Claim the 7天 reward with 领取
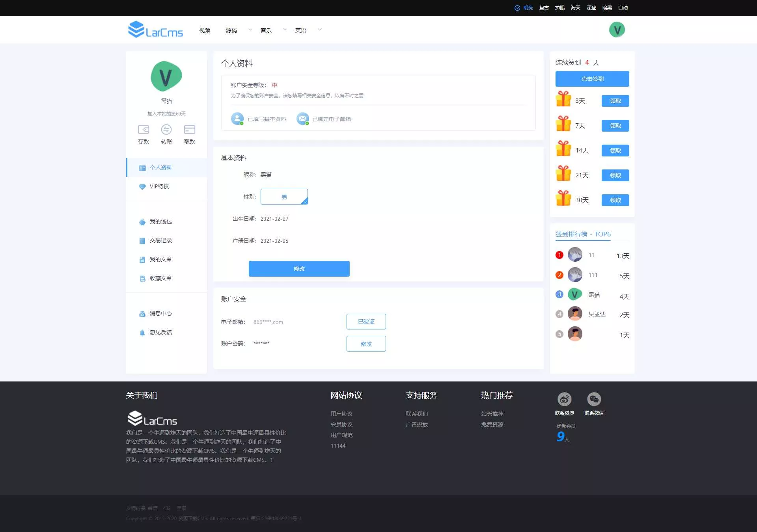Screen dimensions: 757x532 (615, 126)
